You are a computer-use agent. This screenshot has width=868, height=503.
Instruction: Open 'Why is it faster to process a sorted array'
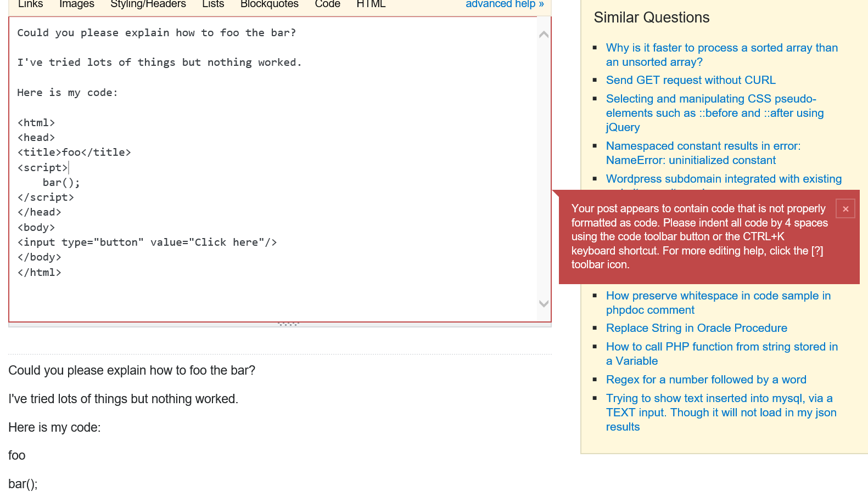[x=722, y=55]
